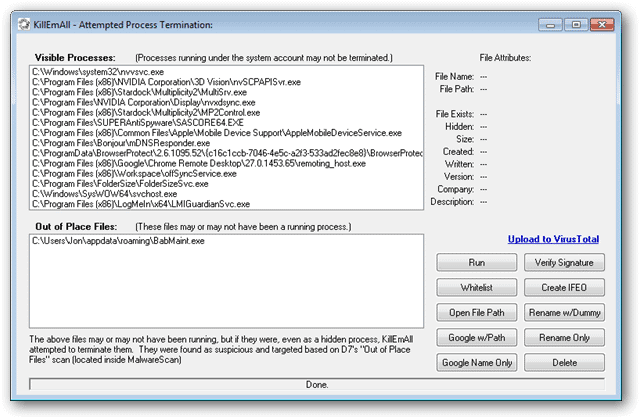Viewport: 640px width, 419px height.
Task: Click the Run button
Action: coord(476,263)
